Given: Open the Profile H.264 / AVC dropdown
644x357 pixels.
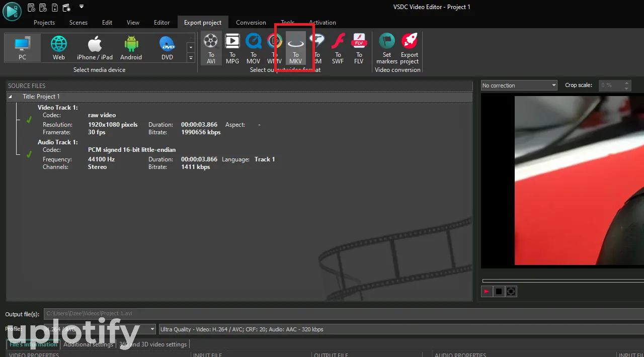Looking at the screenshot, I should [99, 329].
